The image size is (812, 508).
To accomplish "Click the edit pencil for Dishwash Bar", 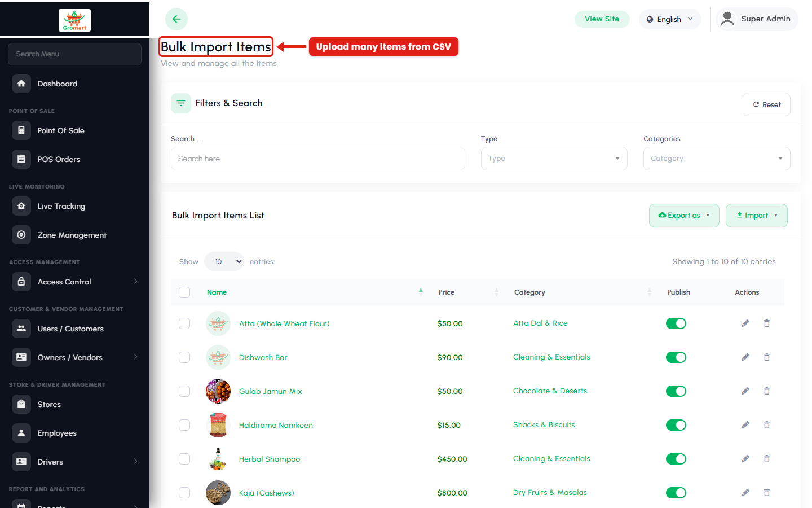I will pos(745,357).
